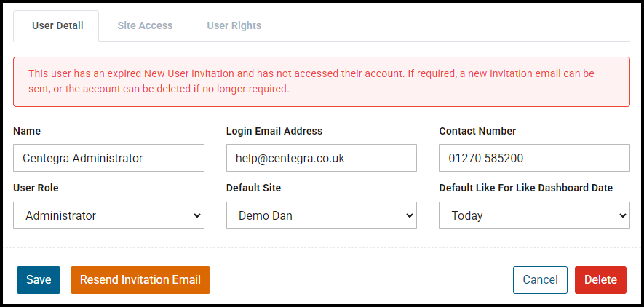Click the red Delete button
The width and height of the screenshot is (644, 307).
(x=600, y=280)
